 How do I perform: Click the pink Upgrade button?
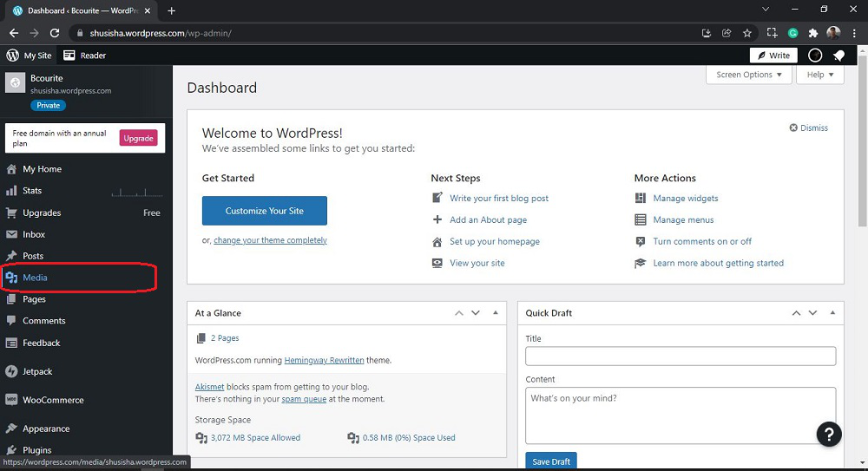pyautogui.click(x=138, y=139)
